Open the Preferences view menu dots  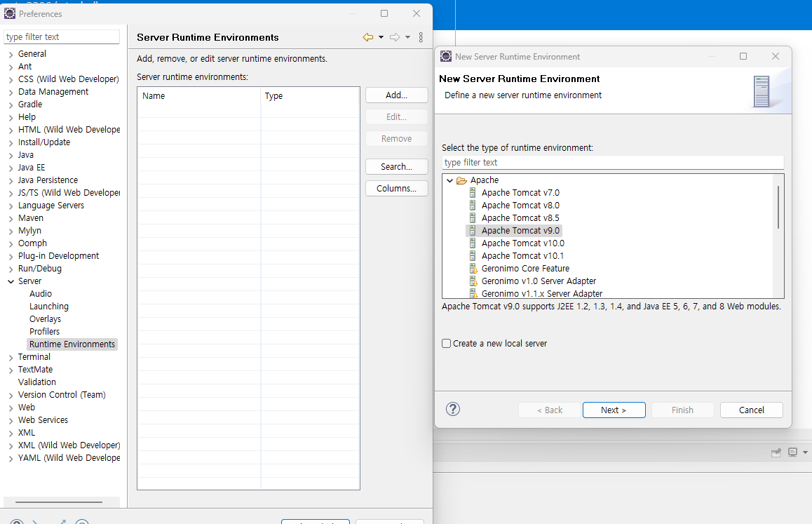pyautogui.click(x=421, y=37)
